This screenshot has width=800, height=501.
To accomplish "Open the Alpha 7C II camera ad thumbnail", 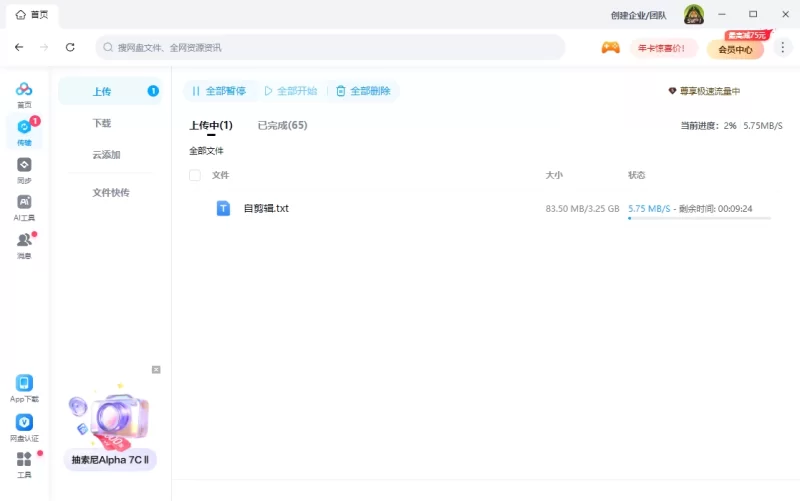I will coord(110,417).
